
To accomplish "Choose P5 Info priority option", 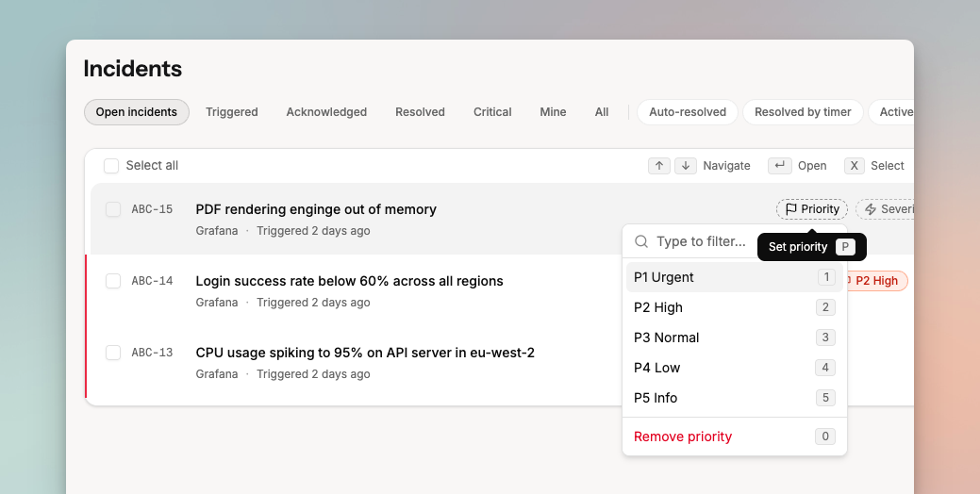I will [x=735, y=398].
